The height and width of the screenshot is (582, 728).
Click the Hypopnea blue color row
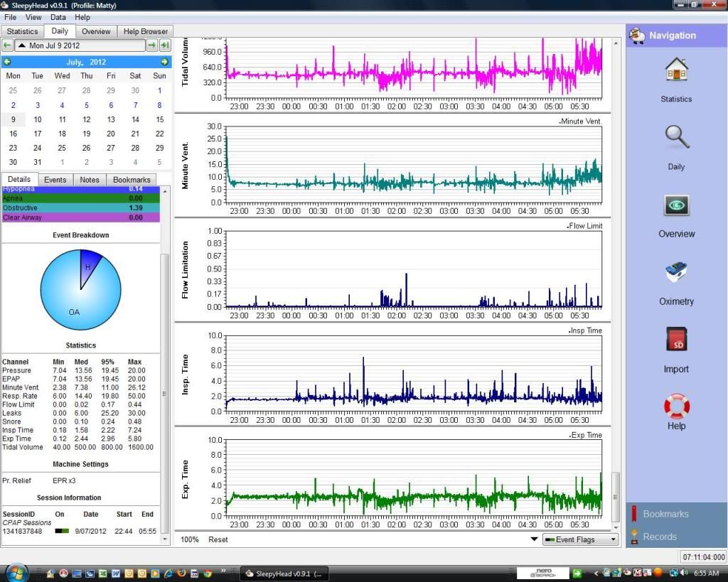(x=81, y=189)
